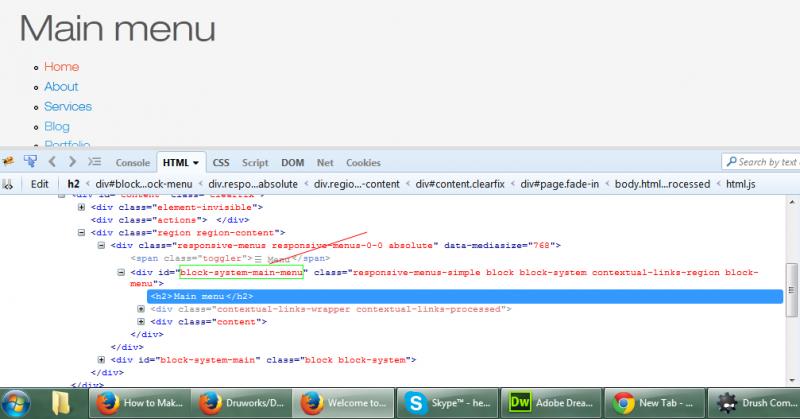Expand the div class content node

tap(141, 322)
